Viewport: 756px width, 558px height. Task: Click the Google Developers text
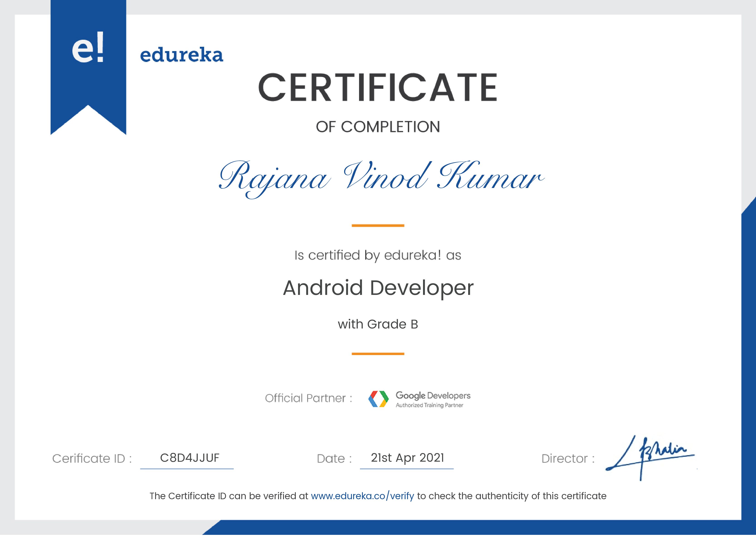433,395
